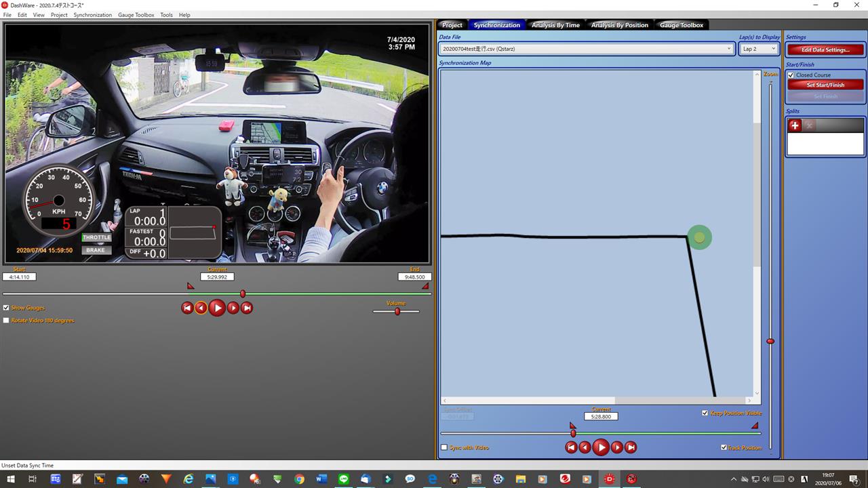
Task: Adjust the Volume slider
Action: coord(397,311)
